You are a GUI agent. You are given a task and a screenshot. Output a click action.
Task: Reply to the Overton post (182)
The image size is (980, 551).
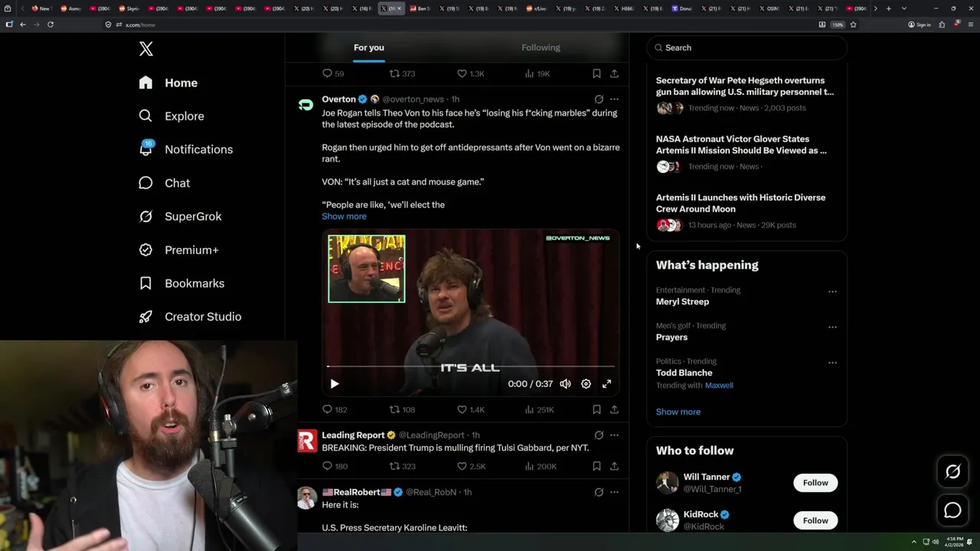click(x=334, y=409)
